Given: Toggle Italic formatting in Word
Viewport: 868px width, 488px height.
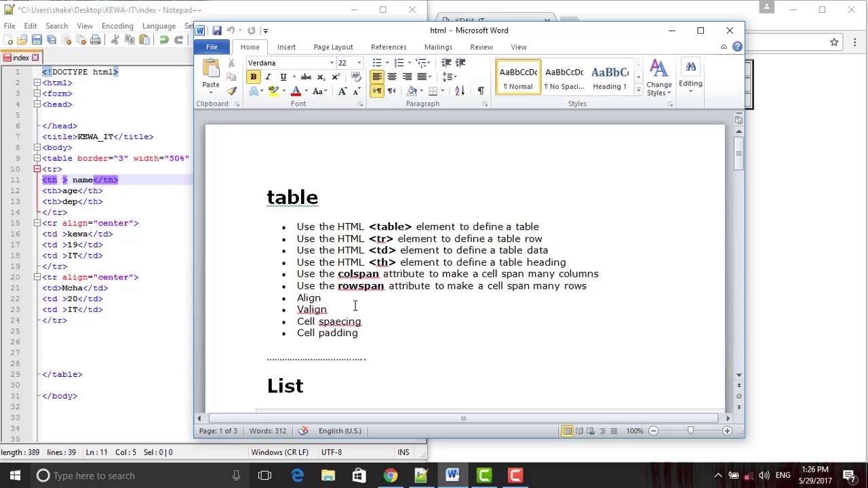Looking at the screenshot, I should pos(268,77).
